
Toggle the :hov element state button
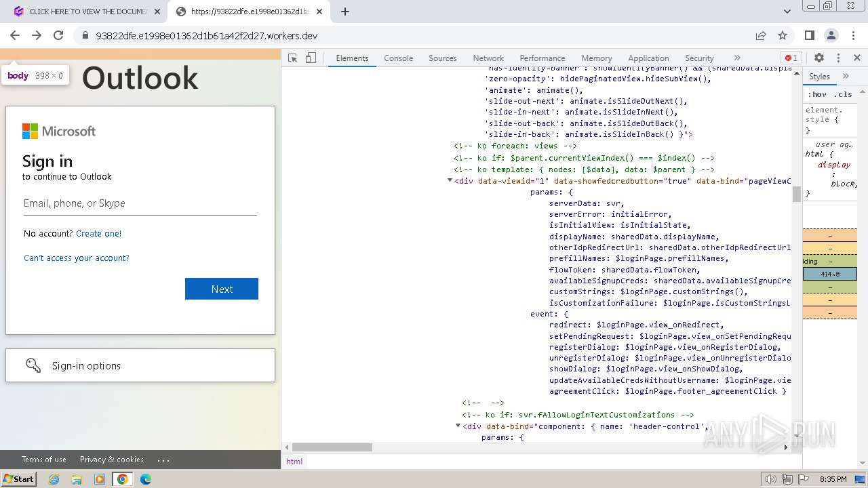pyautogui.click(x=817, y=94)
